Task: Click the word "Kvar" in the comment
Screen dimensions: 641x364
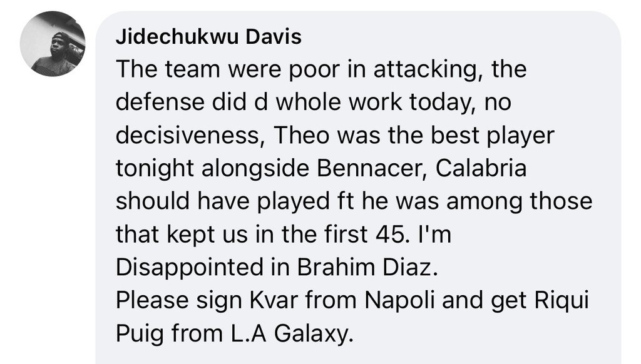Action: (274, 300)
